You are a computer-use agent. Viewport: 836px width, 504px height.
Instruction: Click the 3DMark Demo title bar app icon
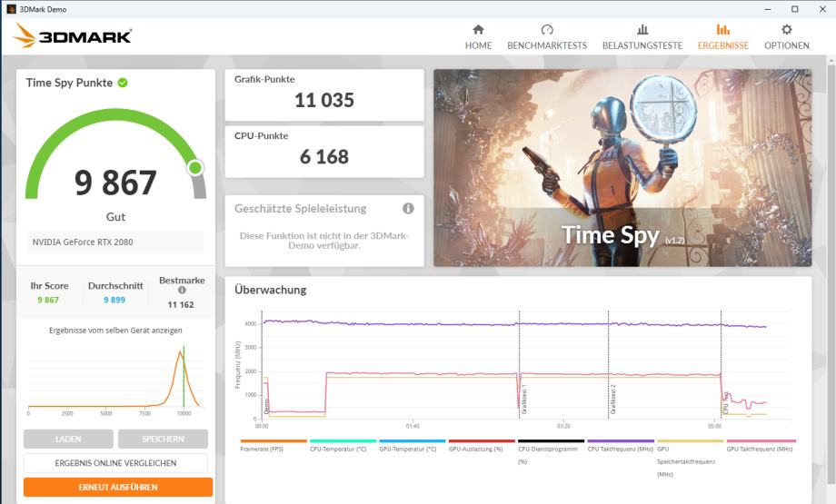pos(11,9)
